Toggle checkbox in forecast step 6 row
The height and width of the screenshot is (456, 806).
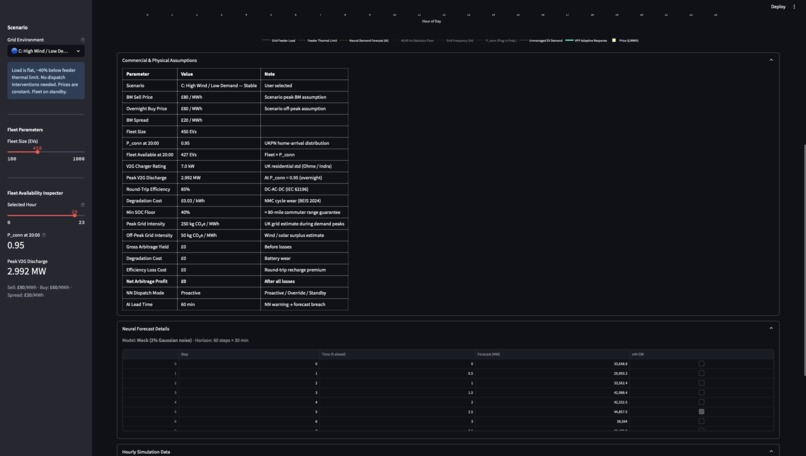701,421
